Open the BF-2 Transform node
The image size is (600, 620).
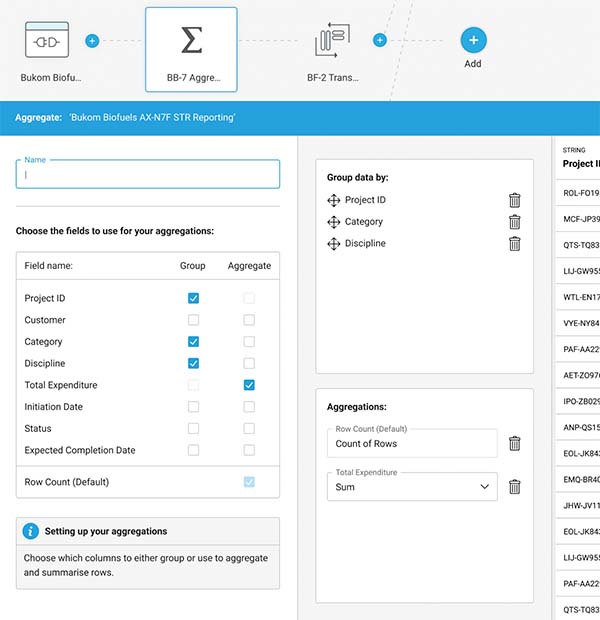331,43
